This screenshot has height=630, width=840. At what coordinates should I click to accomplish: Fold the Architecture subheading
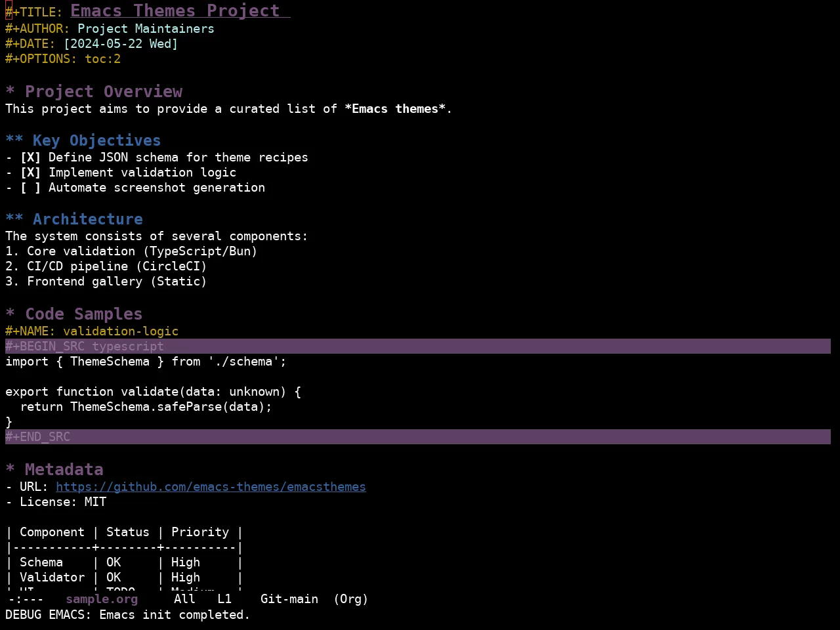(x=74, y=219)
